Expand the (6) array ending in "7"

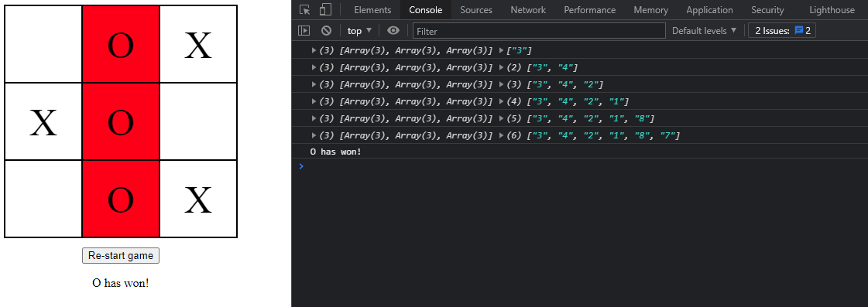click(x=502, y=135)
